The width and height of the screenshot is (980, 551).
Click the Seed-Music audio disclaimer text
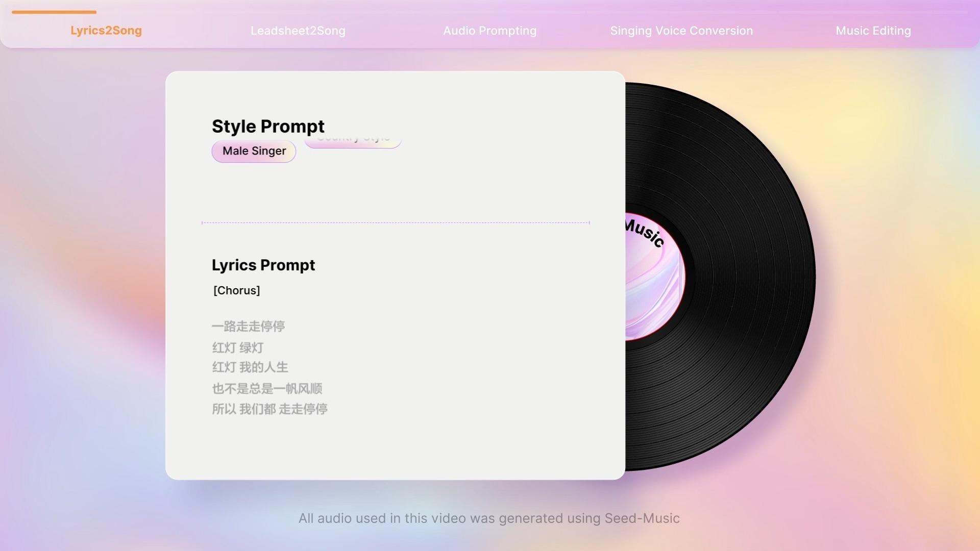pos(489,518)
